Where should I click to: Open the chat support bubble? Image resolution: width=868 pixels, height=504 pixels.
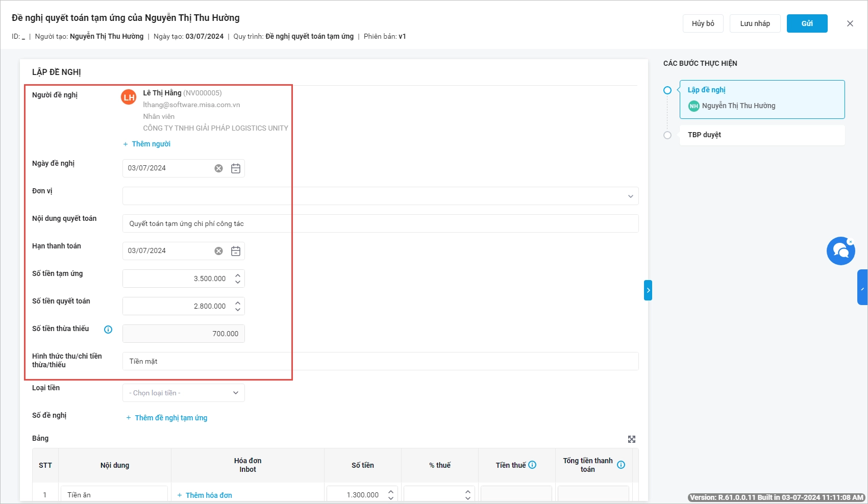[x=840, y=251]
